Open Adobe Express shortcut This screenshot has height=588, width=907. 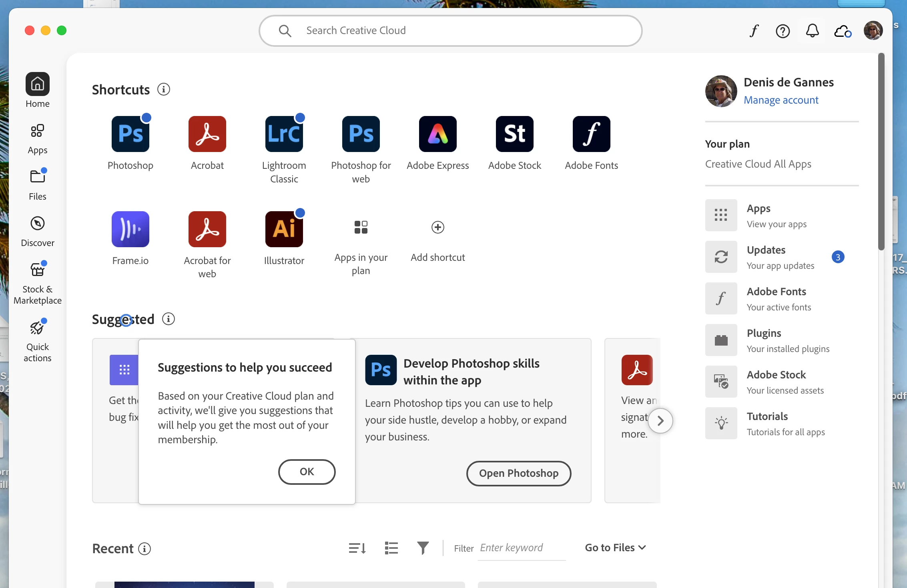pos(437,134)
